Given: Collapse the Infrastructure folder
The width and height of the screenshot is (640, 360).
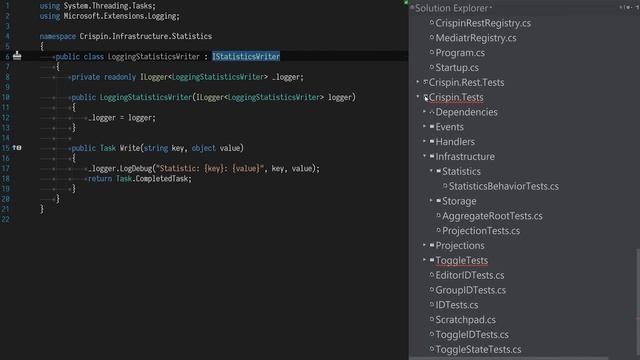Looking at the screenshot, I should coord(424,156).
